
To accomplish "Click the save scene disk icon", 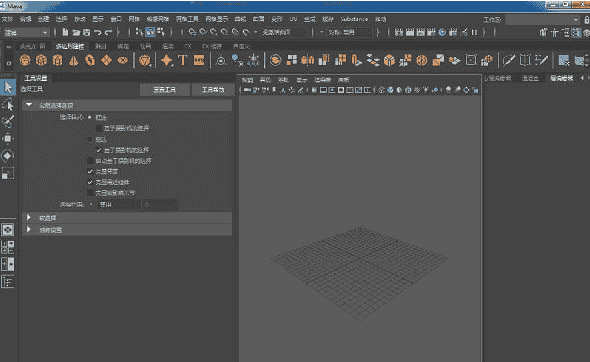I will tap(87, 32).
